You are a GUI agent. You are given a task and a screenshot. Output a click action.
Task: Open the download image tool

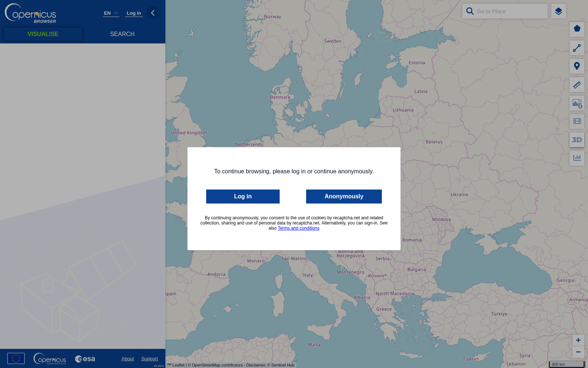577,103
